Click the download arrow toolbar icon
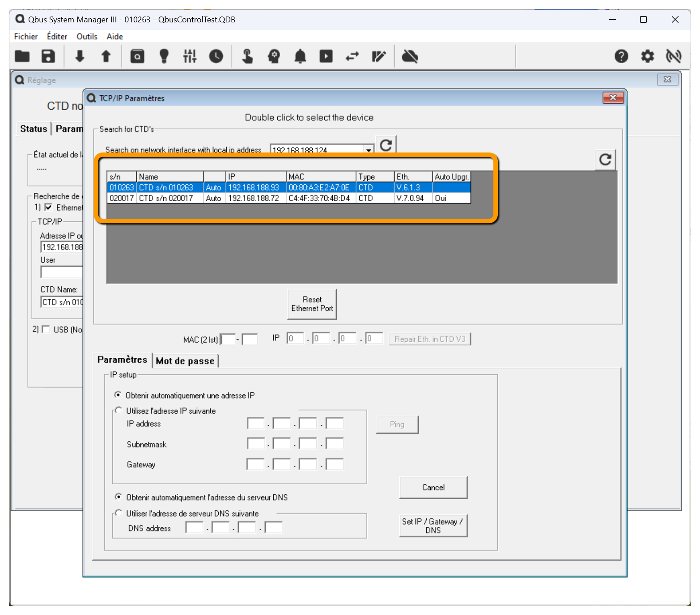The image size is (700, 615). click(x=80, y=56)
